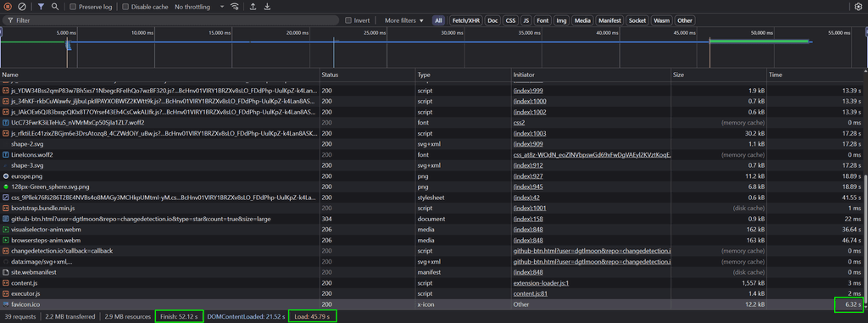Filter by CSS requests

tap(510, 20)
